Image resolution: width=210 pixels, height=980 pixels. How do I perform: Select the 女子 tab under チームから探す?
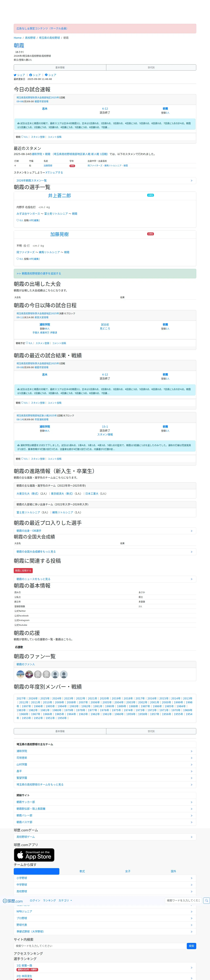[x=128, y=871]
